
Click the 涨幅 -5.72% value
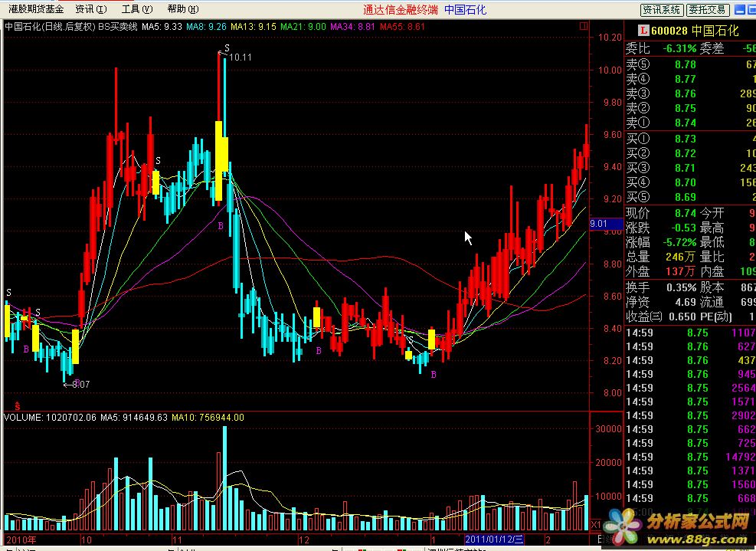pyautogui.click(x=679, y=242)
